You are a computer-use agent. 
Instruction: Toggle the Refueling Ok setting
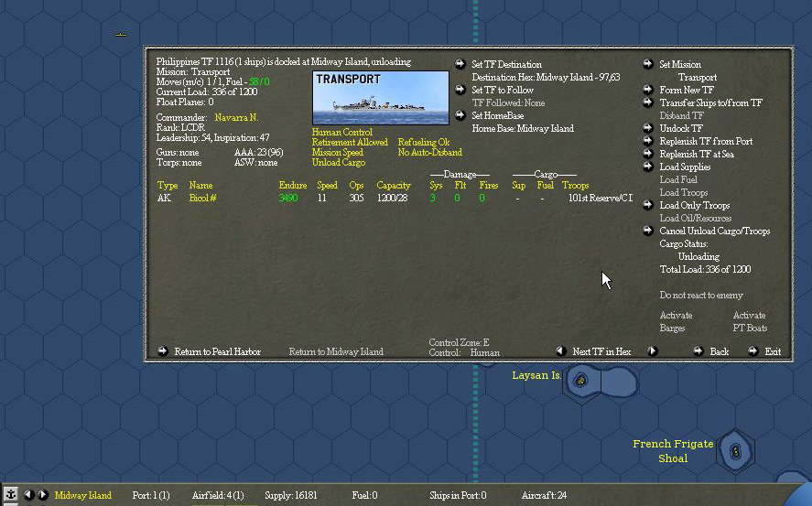tap(424, 142)
